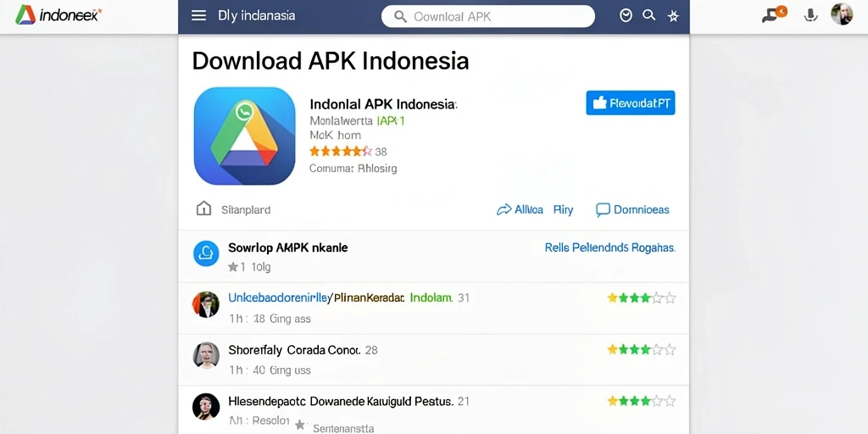Viewport: 868px width, 434px height.
Task: Open the user profile avatar
Action: click(842, 14)
